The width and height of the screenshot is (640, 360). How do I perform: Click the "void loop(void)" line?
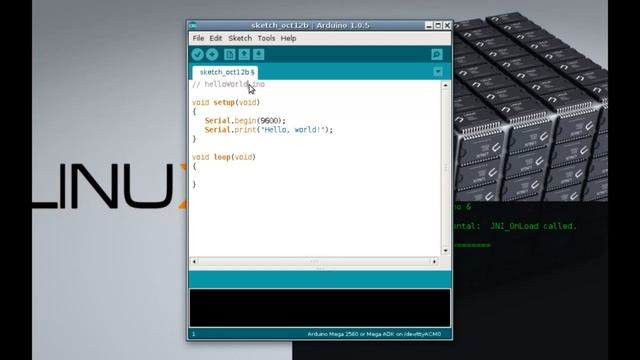[224, 157]
